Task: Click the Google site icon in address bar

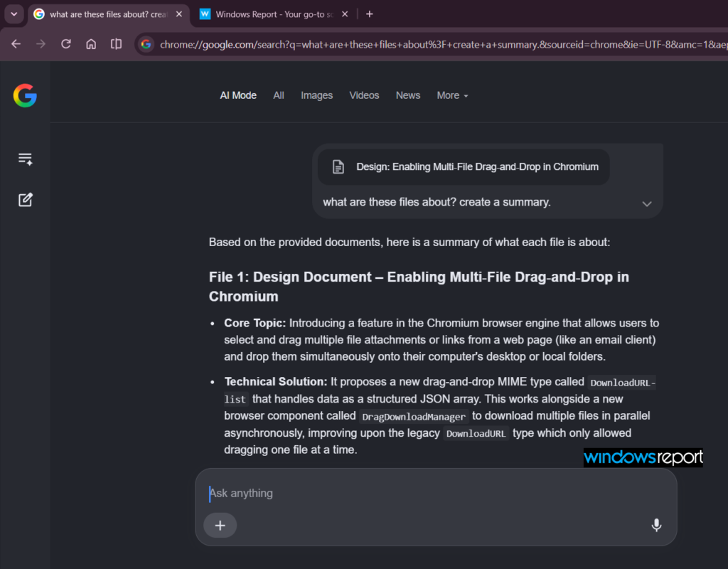Action: [146, 45]
